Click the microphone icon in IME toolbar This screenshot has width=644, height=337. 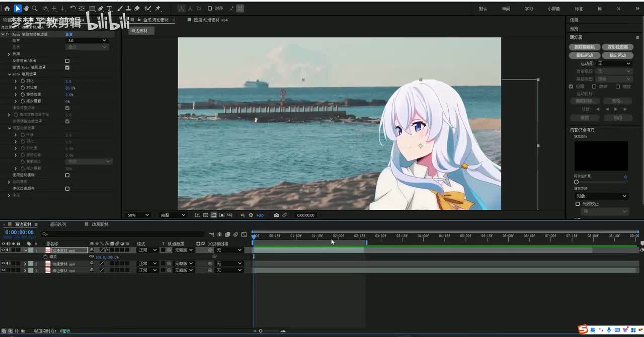609,330
